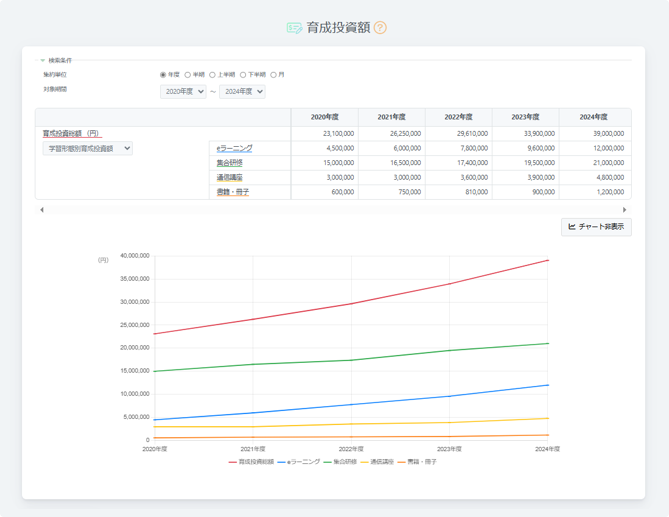This screenshot has width=669, height=517.
Task: Click the 育成投資総額 (円) row label
Action: 71,133
